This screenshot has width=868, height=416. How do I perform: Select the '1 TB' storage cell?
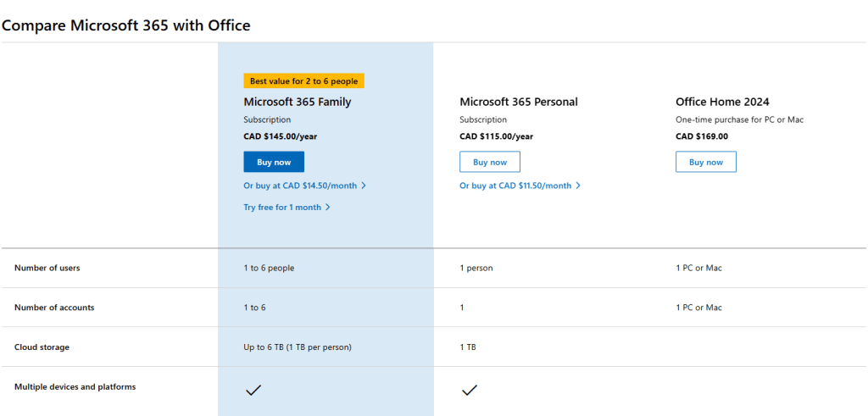pyautogui.click(x=468, y=347)
